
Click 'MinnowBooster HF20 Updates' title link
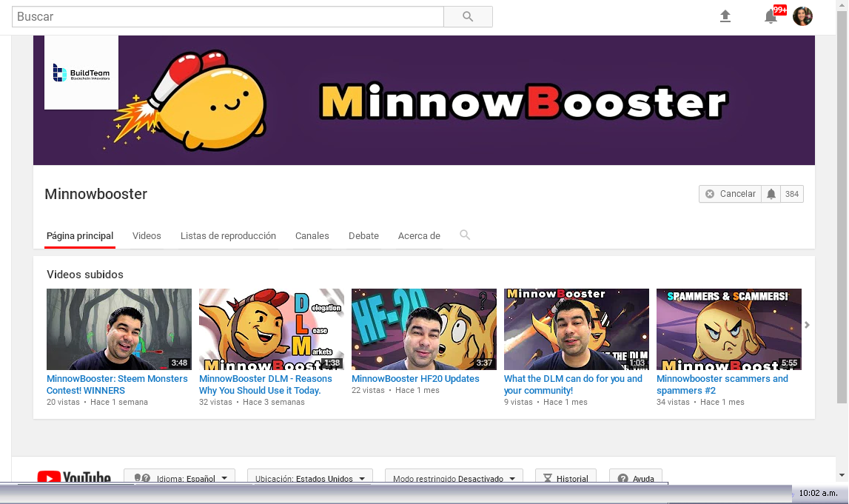click(x=415, y=378)
